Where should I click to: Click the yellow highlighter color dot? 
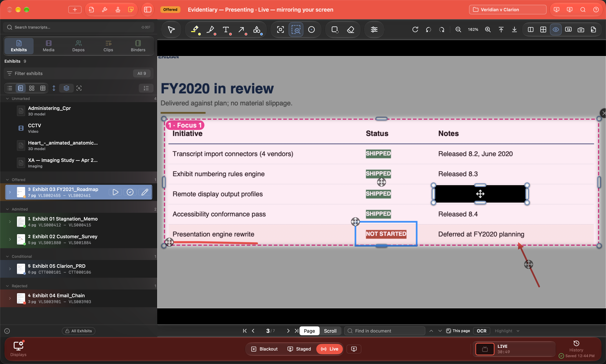[x=199, y=34]
